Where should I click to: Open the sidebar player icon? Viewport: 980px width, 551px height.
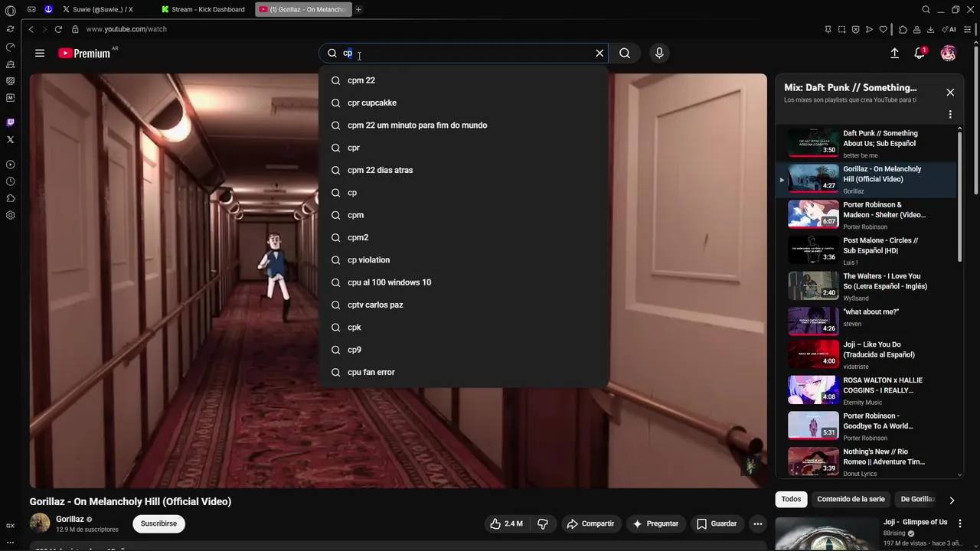click(x=10, y=165)
